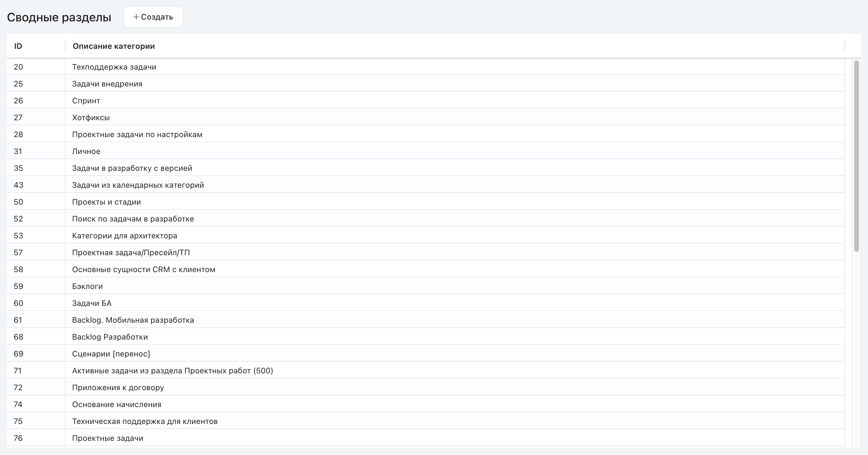Select the Личное row

(426, 151)
